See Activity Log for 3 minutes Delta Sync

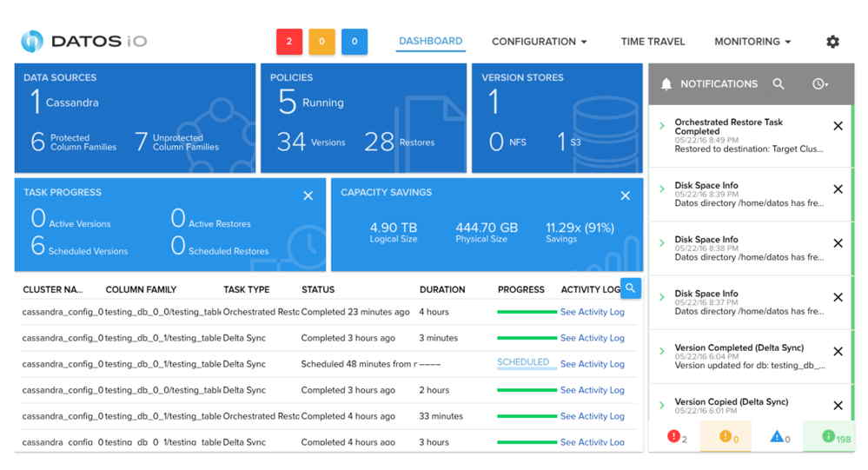593,338
